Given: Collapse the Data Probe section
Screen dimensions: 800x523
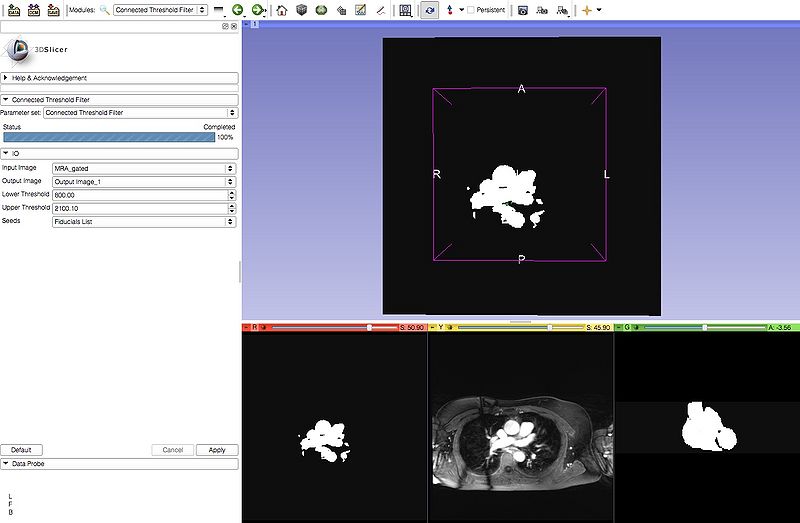Looking at the screenshot, I should [119, 464].
